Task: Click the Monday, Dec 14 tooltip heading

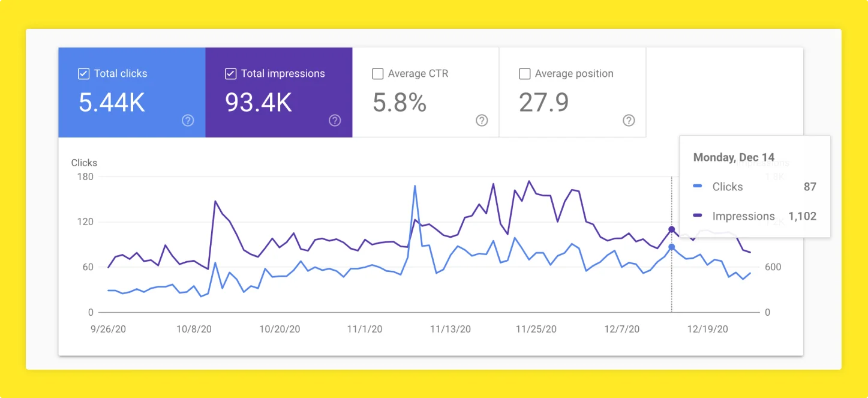Action: pos(734,157)
